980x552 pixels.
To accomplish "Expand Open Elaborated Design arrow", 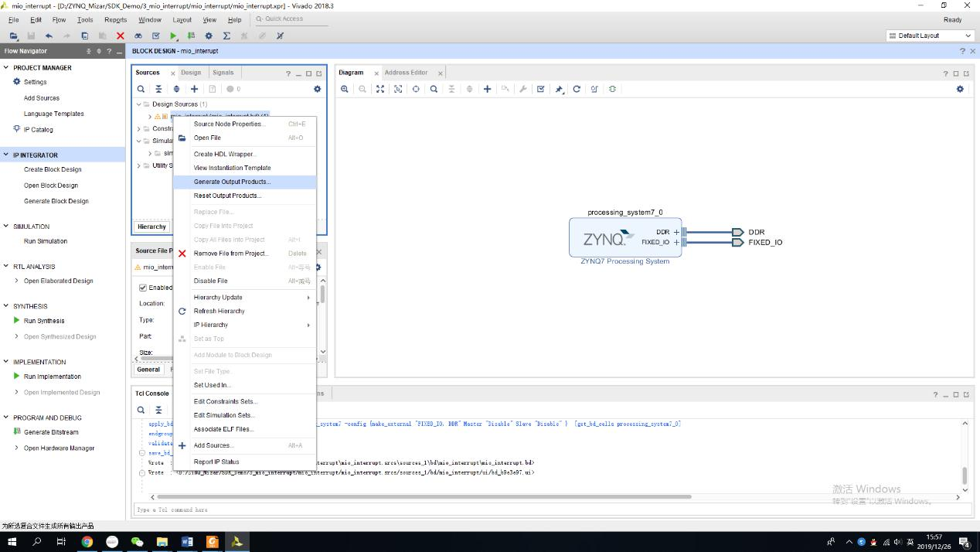I will [x=17, y=281].
